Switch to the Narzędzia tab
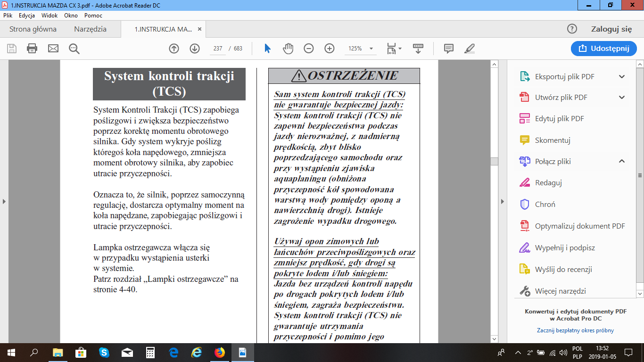The height and width of the screenshot is (362, 644). (90, 29)
